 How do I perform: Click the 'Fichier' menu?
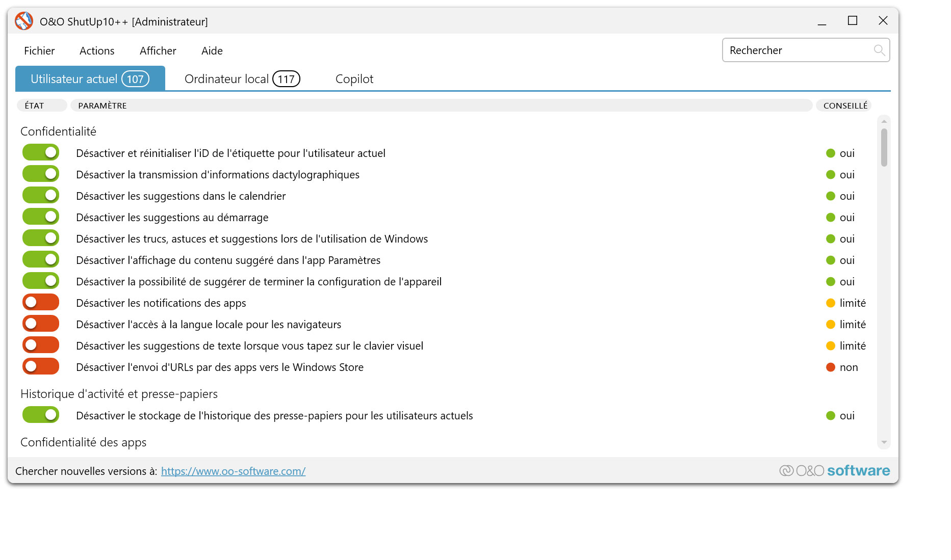pyautogui.click(x=39, y=50)
